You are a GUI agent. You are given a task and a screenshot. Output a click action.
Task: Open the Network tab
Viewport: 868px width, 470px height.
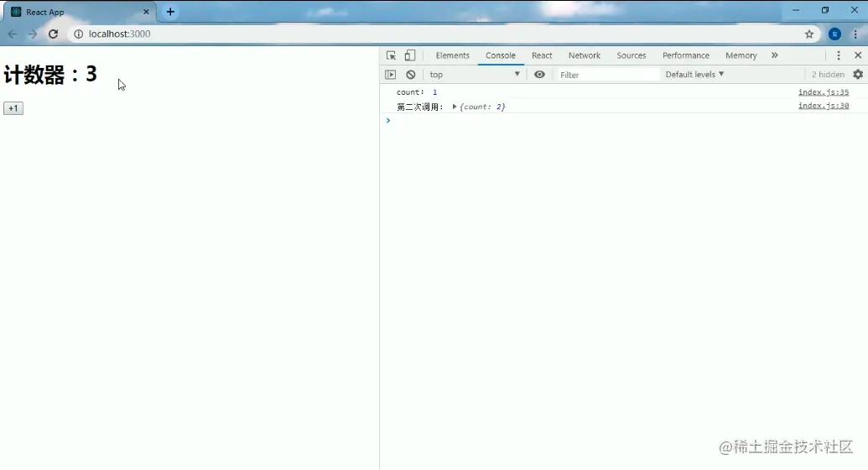point(584,55)
